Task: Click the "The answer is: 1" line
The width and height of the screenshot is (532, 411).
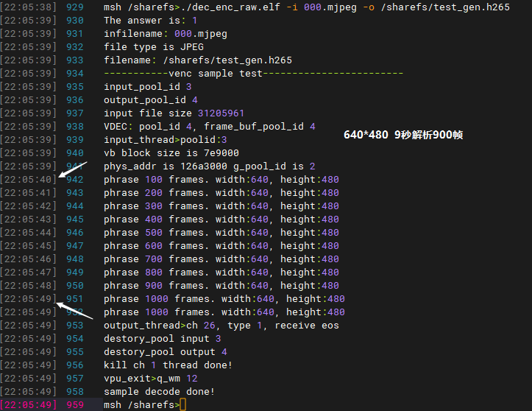Action: (150, 20)
